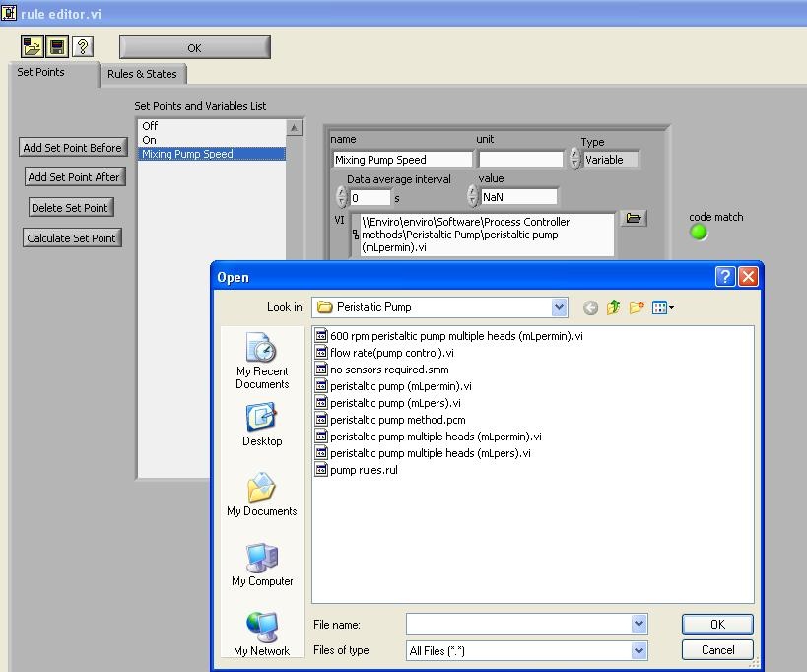Screen dimensions: 807x672
Task: Click the Open dialog help question button
Action: [x=724, y=276]
